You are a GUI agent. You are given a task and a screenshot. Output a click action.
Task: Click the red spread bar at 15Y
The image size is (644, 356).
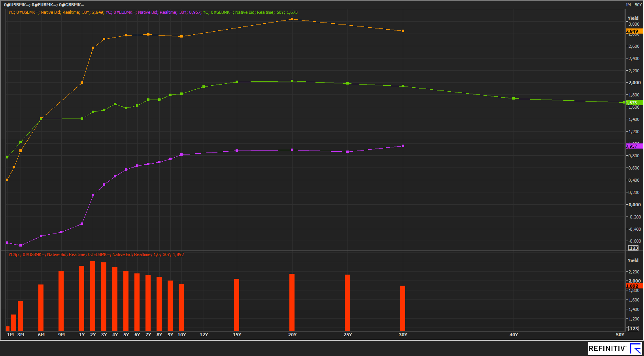[237, 305]
